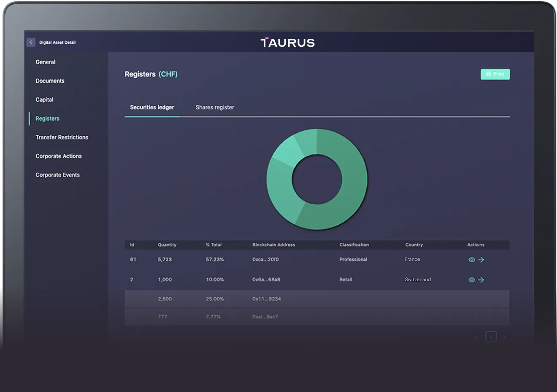Image resolution: width=557 pixels, height=392 pixels.
Task: Open arrow action for ID 2 row
Action: click(x=481, y=280)
